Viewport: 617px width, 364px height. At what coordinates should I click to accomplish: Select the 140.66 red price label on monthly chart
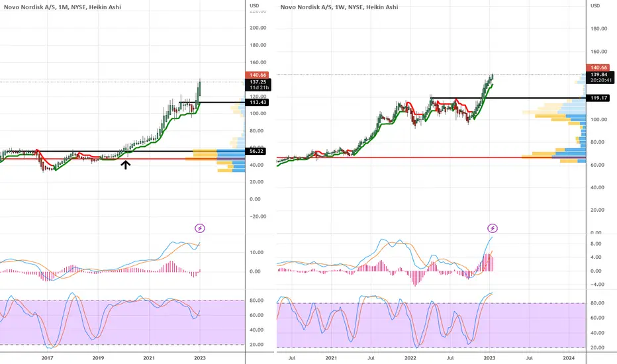(258, 75)
